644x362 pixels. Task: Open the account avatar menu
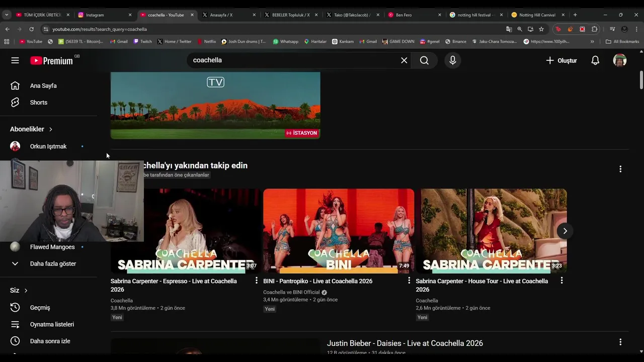coord(620,60)
